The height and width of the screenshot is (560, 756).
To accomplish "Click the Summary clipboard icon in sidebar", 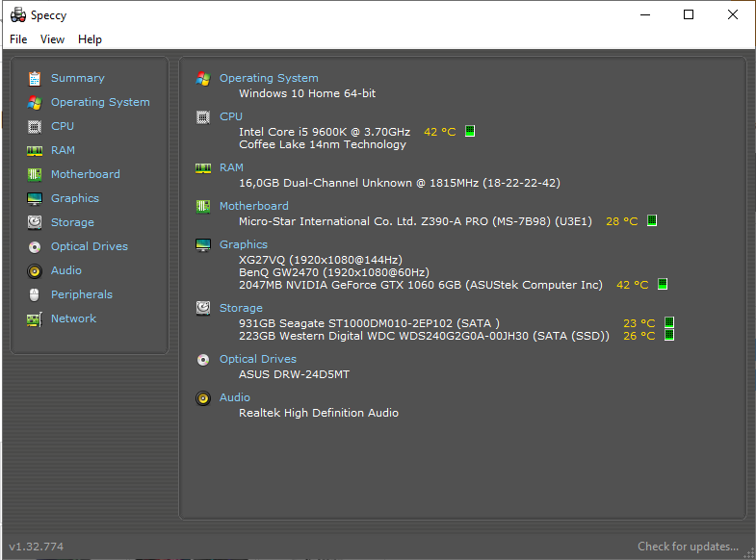I will coord(35,78).
